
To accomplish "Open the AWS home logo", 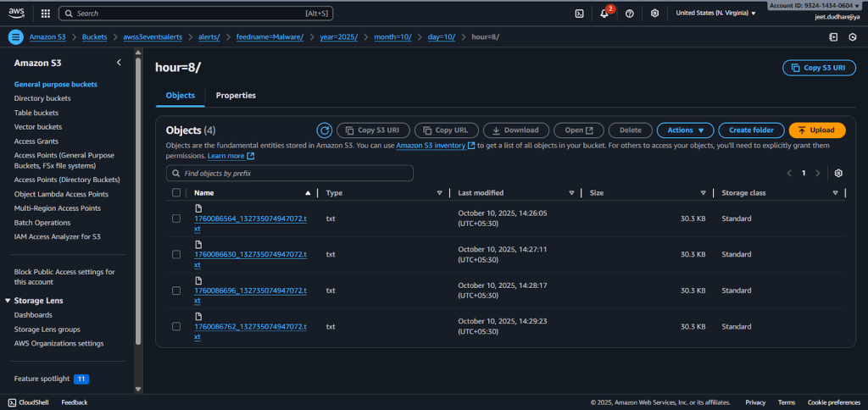I will (x=16, y=14).
